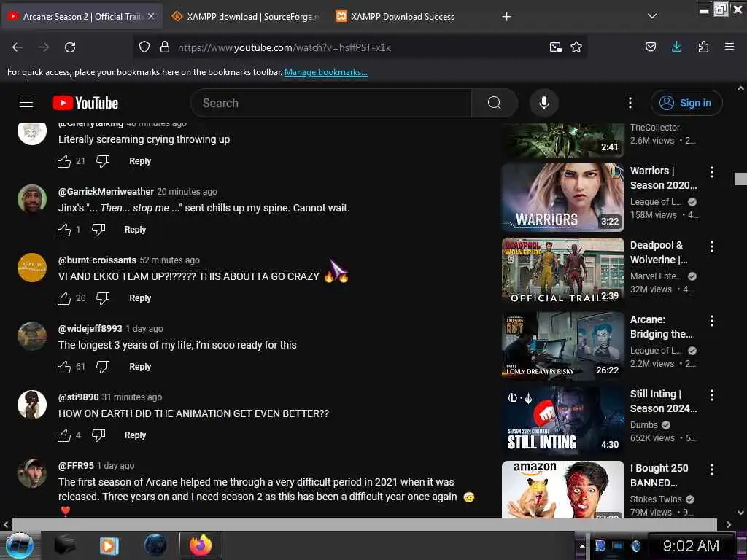Open Deadpool & Wolverine trailer thumbnail
The image size is (747, 560).
pyautogui.click(x=562, y=271)
